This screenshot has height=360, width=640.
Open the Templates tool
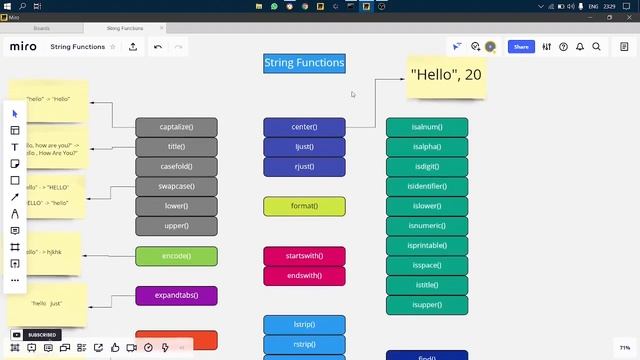click(15, 131)
